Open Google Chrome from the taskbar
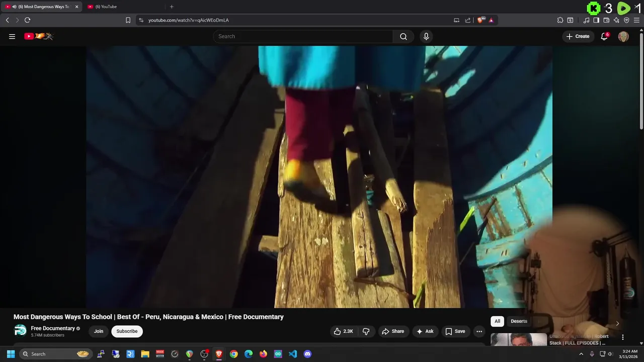Viewport: 644px width, 362px height. pos(233,354)
